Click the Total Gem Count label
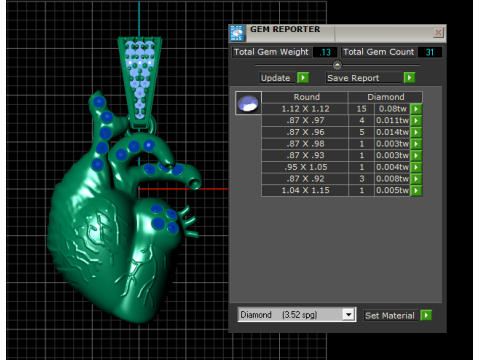The image size is (480, 360). click(378, 52)
